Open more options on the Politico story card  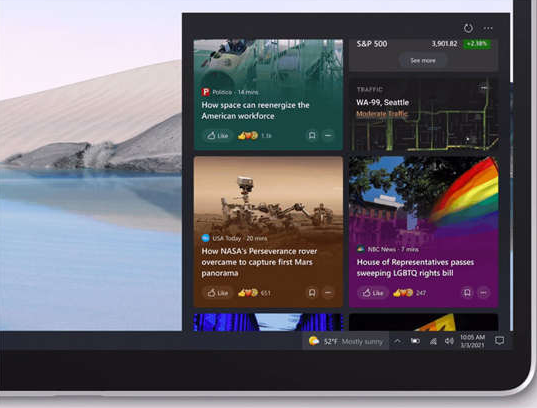pyautogui.click(x=328, y=135)
